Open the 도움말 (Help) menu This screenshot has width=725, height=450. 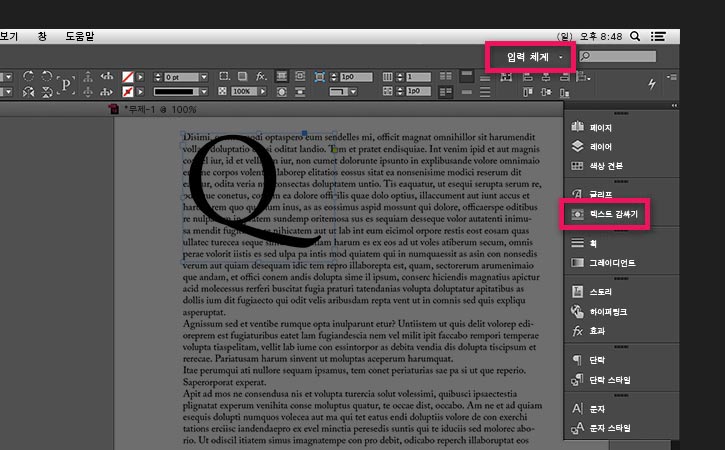(80, 36)
